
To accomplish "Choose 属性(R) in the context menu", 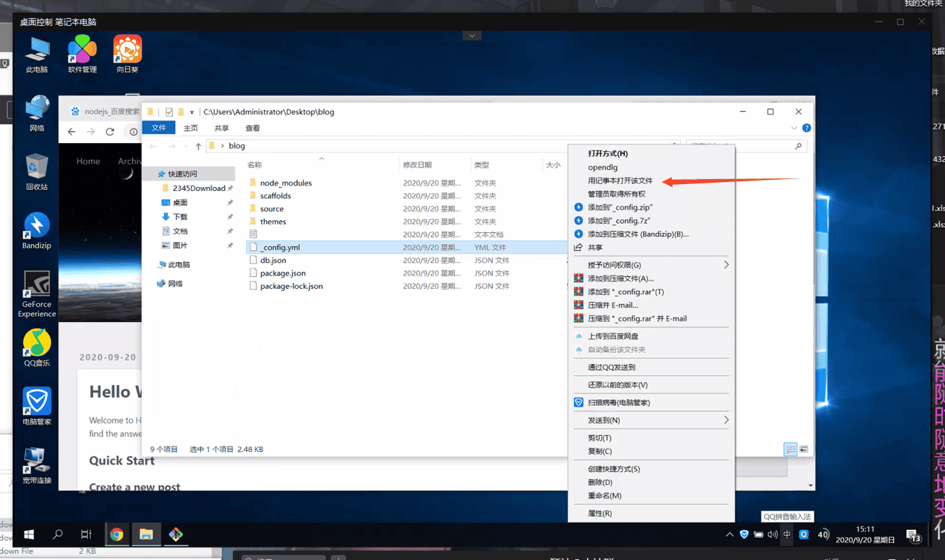I will 600,513.
